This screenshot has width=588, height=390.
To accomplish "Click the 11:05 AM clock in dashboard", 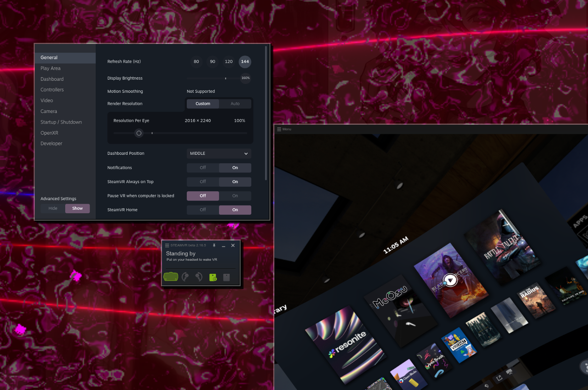I will click(x=396, y=245).
